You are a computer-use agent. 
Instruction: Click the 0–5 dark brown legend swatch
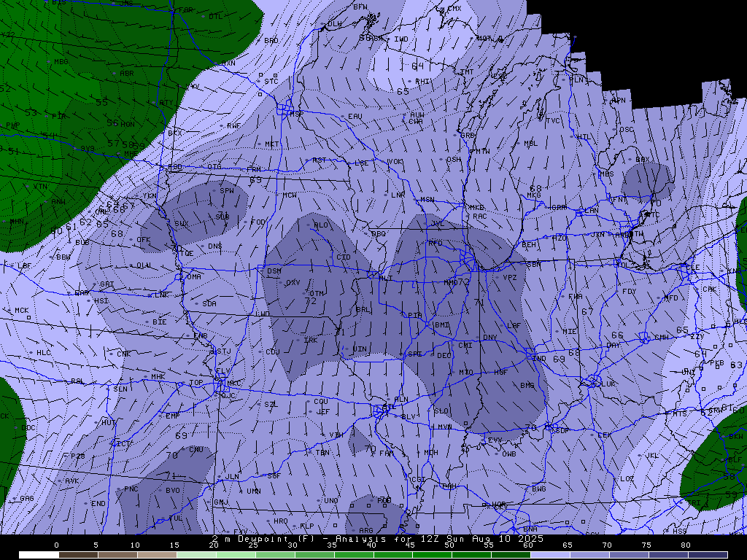tap(79, 555)
